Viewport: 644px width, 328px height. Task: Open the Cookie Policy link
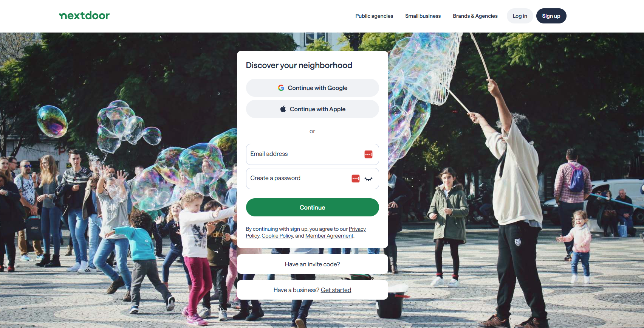[277, 236]
